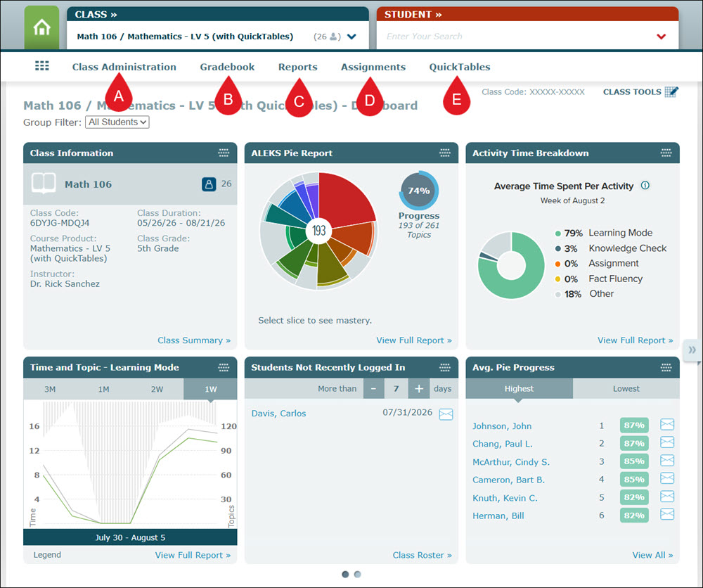Send message to Johnson, John envelope
Viewport: 703px width, 588px height.
coord(667,424)
